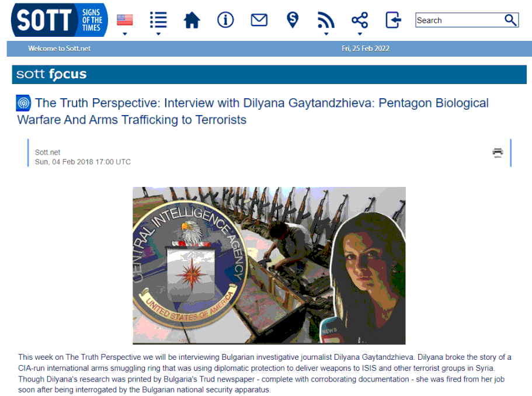Click inside the Search text field
This screenshot has height=396, width=532.
tap(458, 20)
